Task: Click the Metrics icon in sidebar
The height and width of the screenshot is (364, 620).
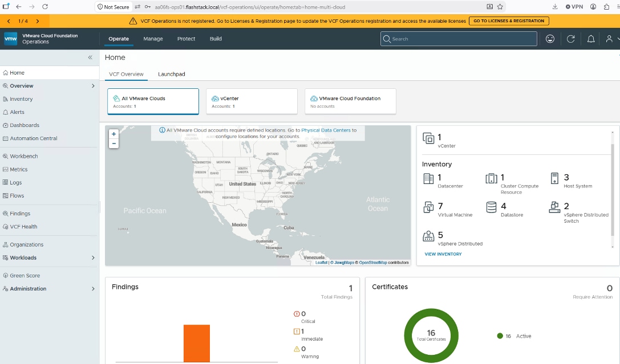Action: [x=6, y=169]
